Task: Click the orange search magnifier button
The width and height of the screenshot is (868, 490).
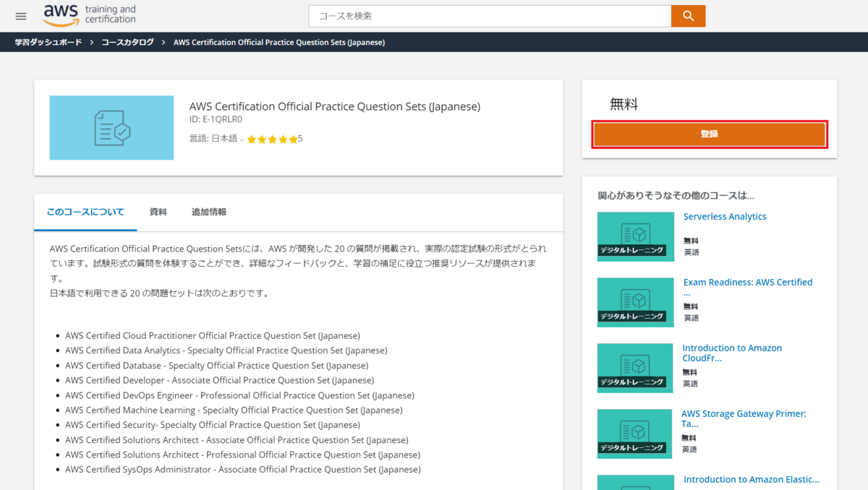Action: (688, 16)
